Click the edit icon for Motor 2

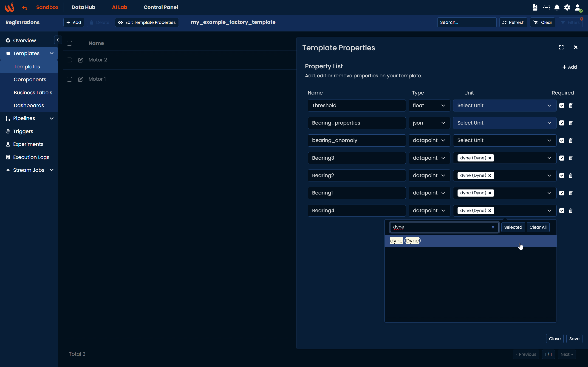click(x=80, y=60)
